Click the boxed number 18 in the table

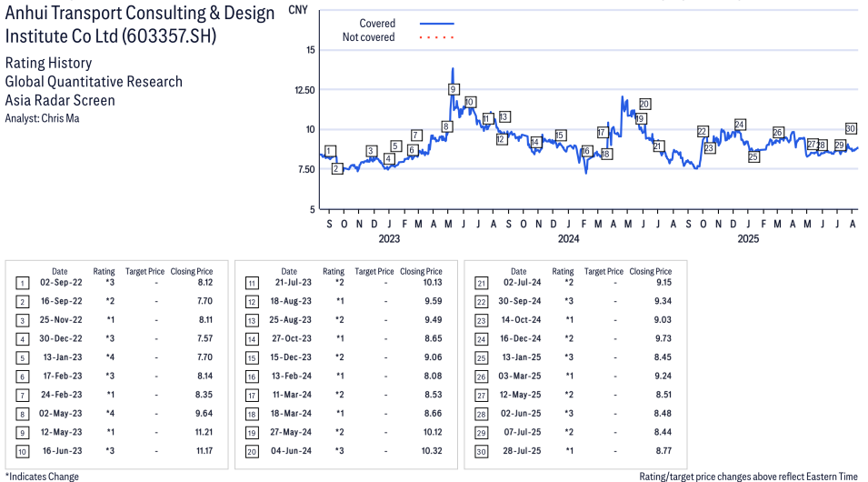(x=252, y=414)
